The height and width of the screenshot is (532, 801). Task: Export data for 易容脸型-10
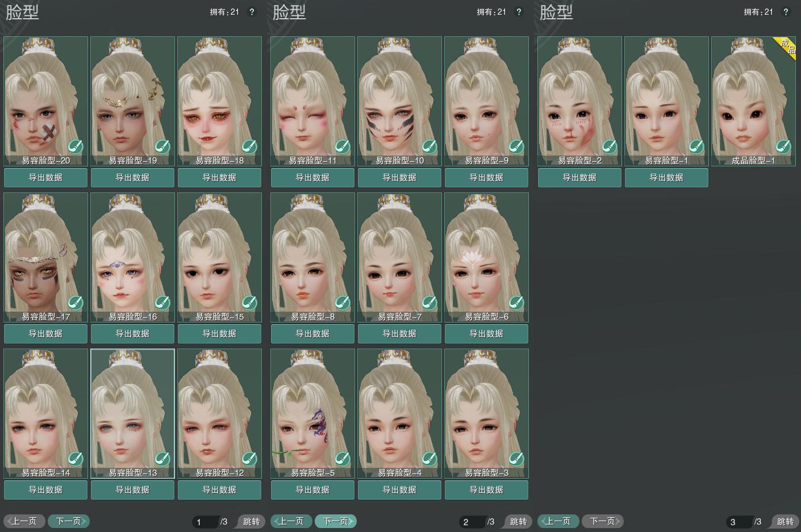point(400,178)
